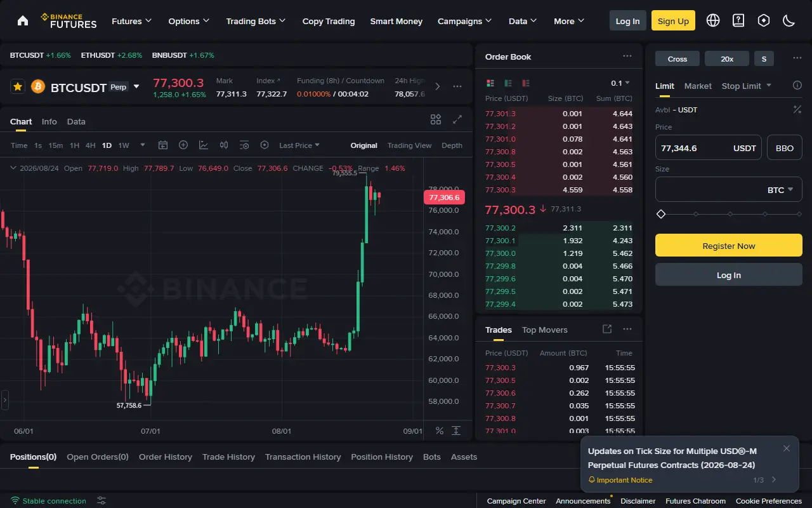This screenshot has height=508, width=812.
Task: Click the hexagon chart settings icon
Action: point(265,145)
